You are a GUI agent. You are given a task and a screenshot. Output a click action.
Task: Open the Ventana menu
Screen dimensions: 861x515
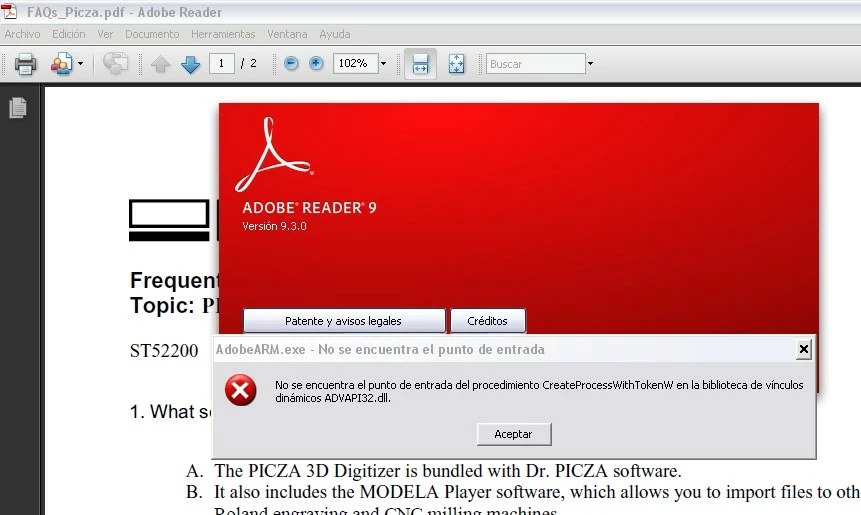[x=287, y=34]
